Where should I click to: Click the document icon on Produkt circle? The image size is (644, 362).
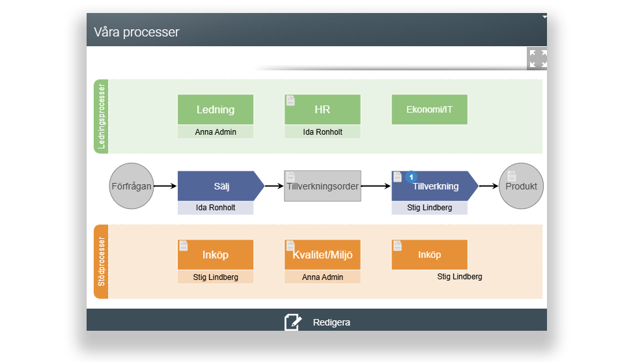pyautogui.click(x=511, y=176)
